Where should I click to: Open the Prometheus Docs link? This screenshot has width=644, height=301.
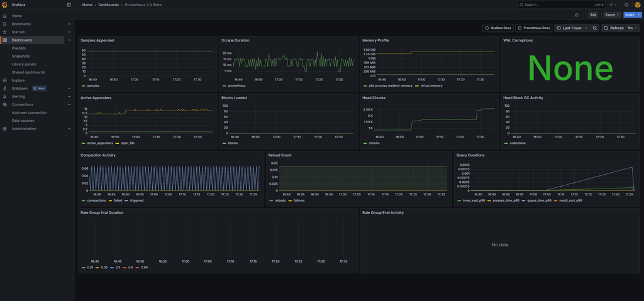(533, 28)
